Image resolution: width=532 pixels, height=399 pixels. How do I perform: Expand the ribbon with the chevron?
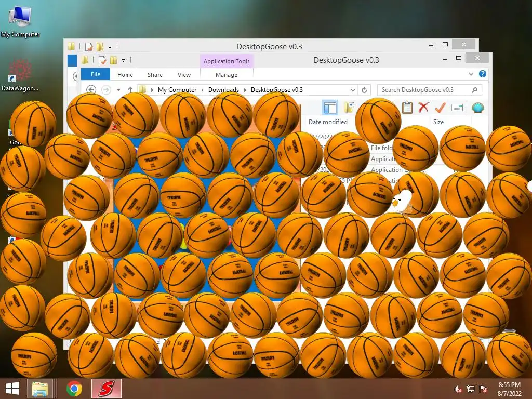471,74
